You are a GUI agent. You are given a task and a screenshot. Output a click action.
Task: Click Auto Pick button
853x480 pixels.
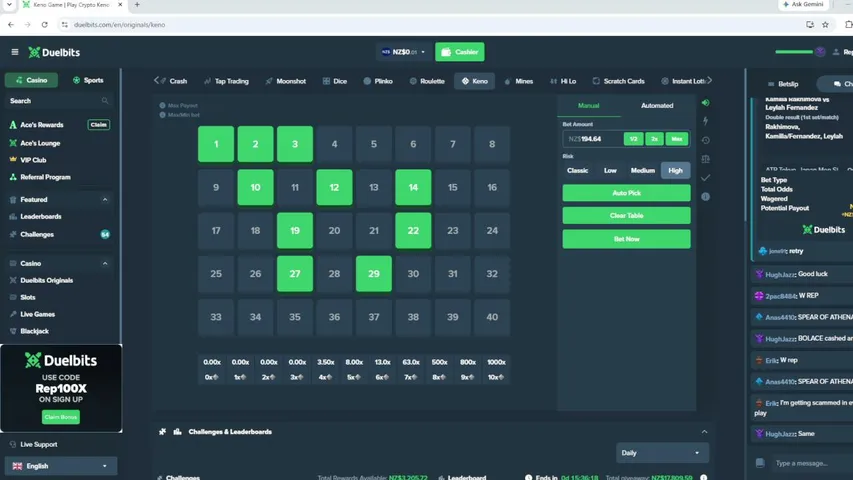(627, 193)
